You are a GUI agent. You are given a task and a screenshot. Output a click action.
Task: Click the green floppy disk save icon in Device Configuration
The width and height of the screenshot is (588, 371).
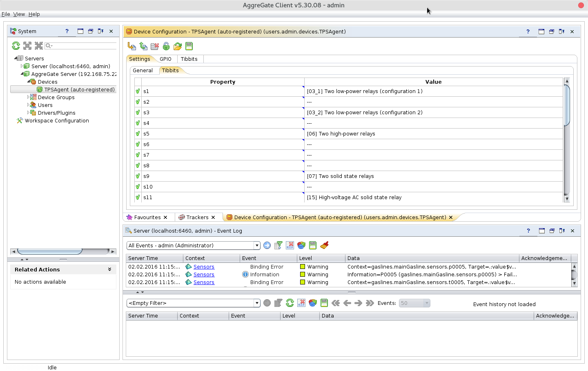pyautogui.click(x=189, y=46)
